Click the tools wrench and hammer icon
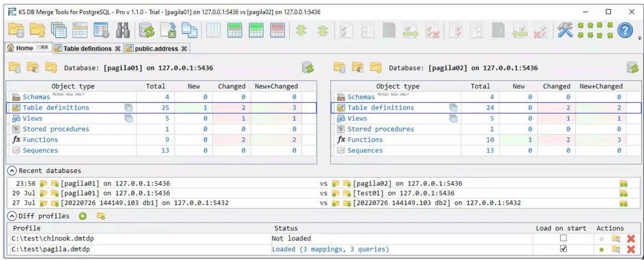 click(565, 30)
